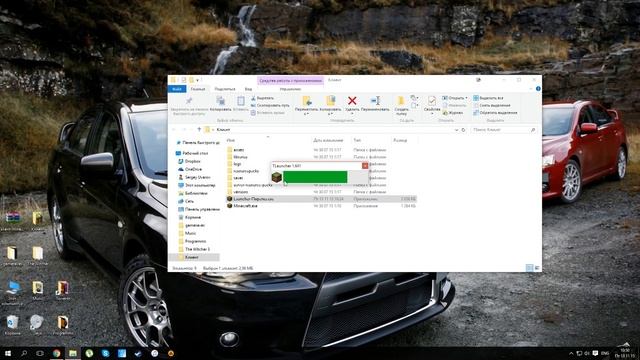Select the assets folder row
Screen dimensions: 640x360
(321, 150)
